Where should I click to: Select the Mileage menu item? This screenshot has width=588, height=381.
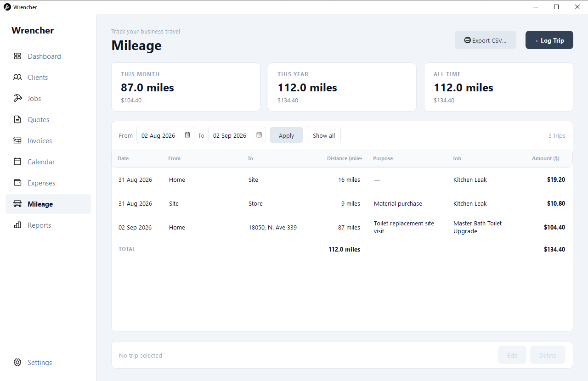point(48,204)
